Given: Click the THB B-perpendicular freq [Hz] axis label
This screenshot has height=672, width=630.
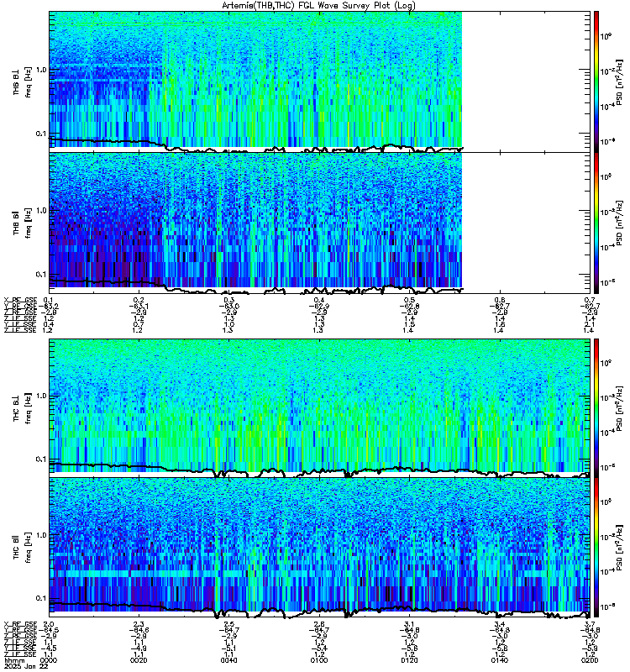Looking at the screenshot, I should click(x=28, y=82).
